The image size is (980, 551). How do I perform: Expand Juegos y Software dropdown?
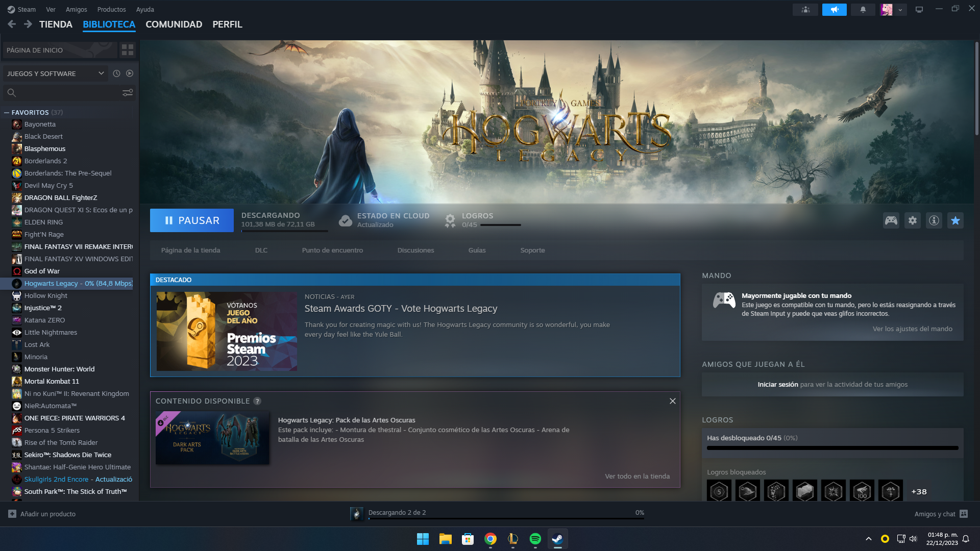pos(101,73)
